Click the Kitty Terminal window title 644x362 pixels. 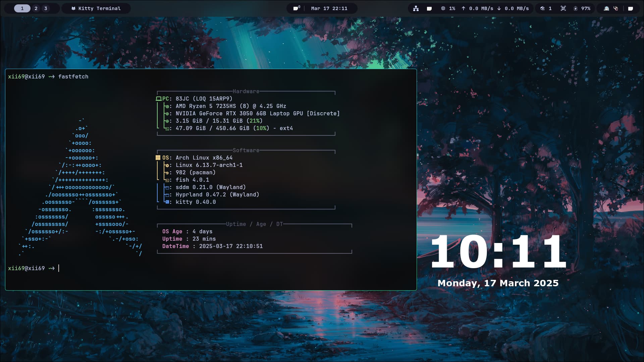click(99, 8)
